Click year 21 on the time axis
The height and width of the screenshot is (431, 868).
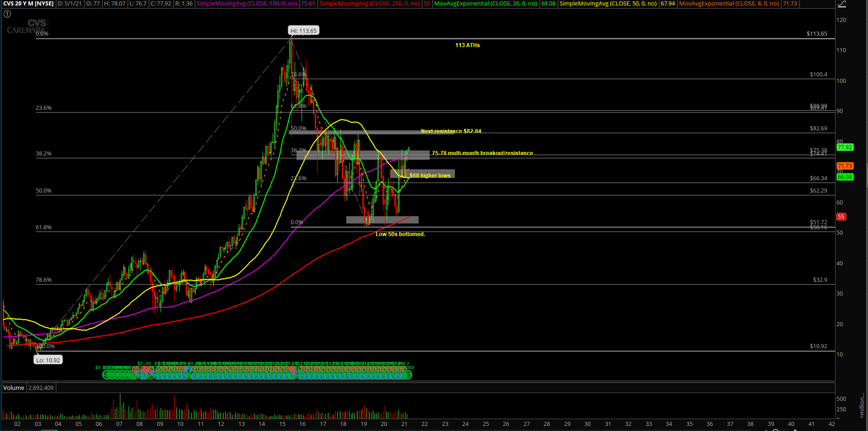[404, 424]
